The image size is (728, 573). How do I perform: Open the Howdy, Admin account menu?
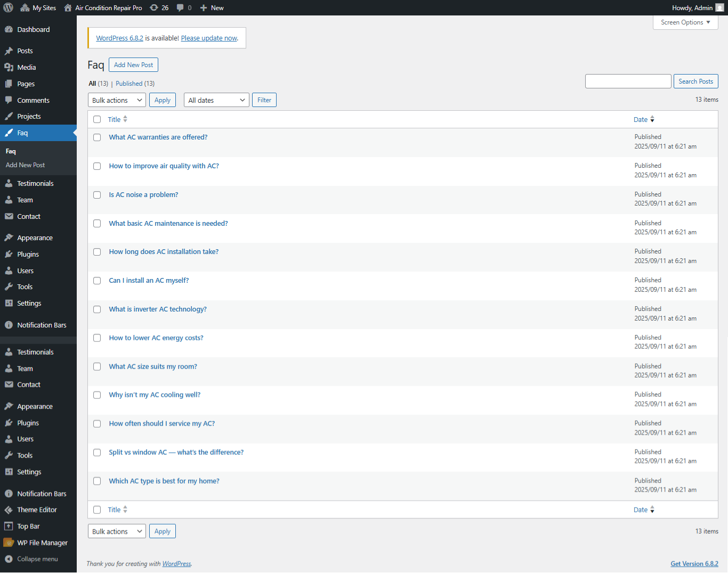(698, 7)
